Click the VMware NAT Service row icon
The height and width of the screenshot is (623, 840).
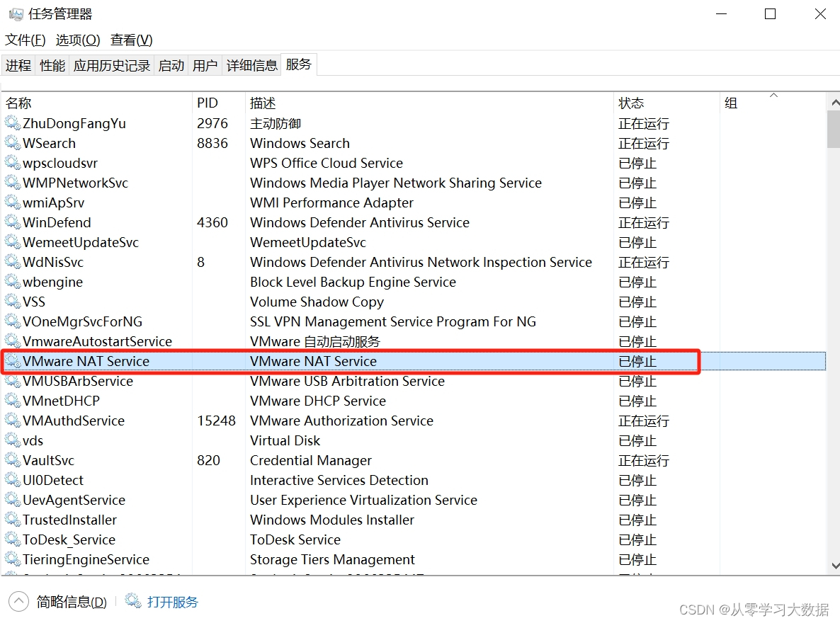pyautogui.click(x=13, y=361)
